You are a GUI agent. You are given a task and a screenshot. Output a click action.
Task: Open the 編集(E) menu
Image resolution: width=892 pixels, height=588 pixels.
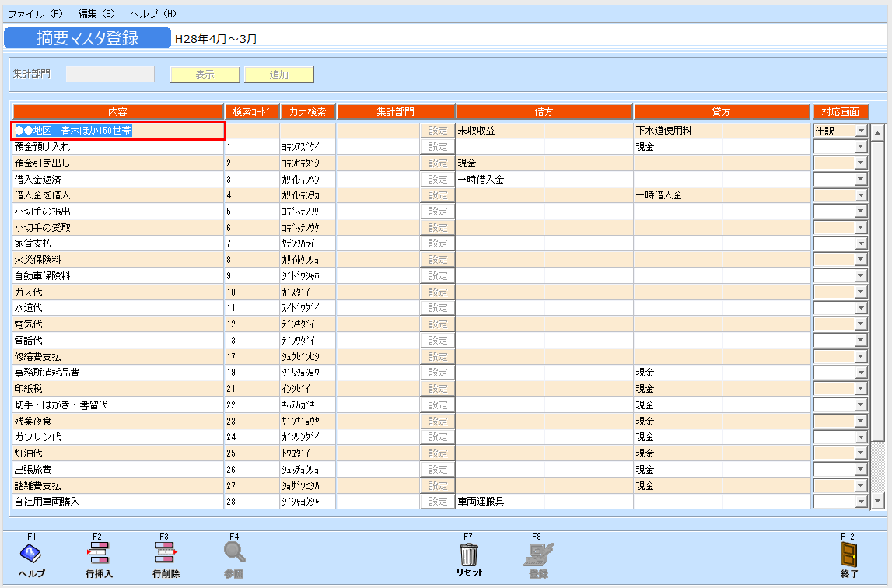click(x=96, y=14)
